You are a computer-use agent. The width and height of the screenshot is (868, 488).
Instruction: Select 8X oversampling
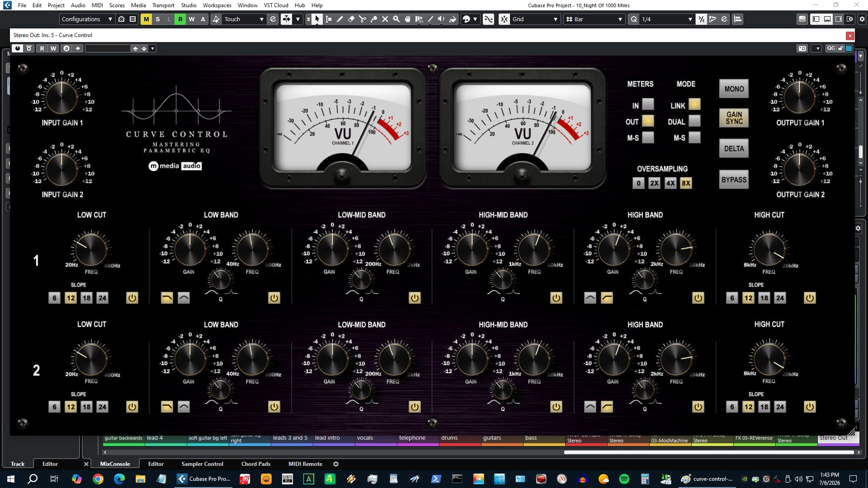click(x=686, y=183)
